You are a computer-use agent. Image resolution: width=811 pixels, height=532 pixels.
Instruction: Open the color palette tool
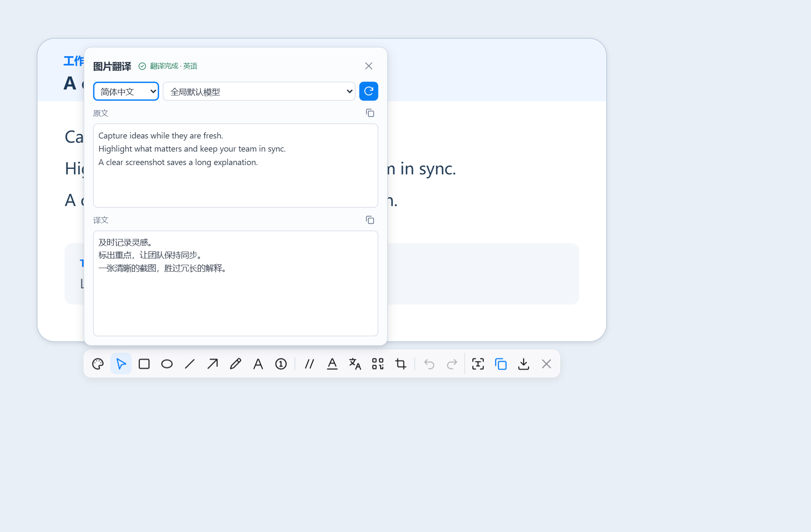pos(98,364)
